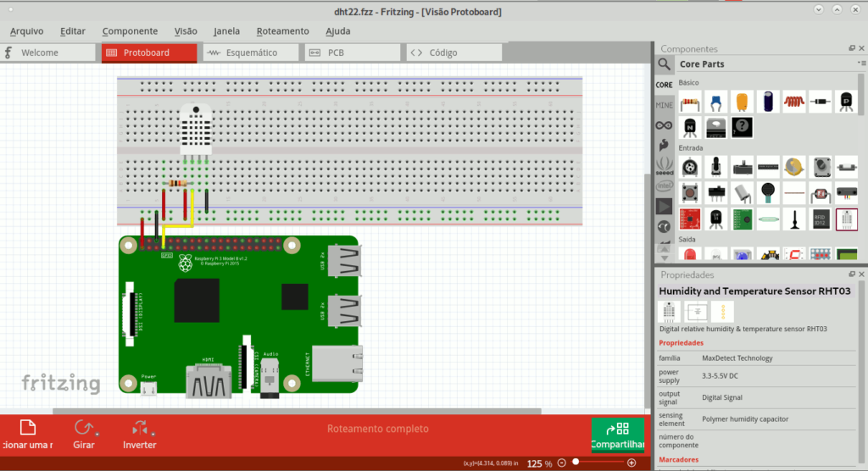This screenshot has height=471, width=868.
Task: Click the resistor part in Core Parts
Action: [x=690, y=102]
